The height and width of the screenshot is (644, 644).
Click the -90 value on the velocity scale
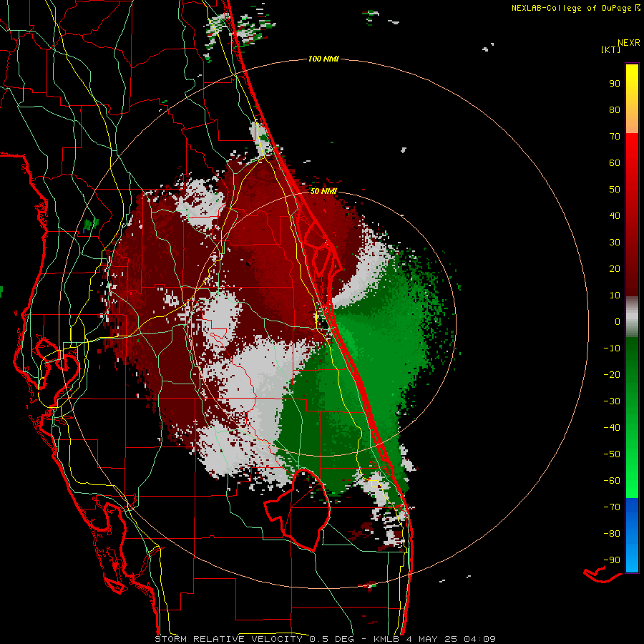(x=612, y=560)
